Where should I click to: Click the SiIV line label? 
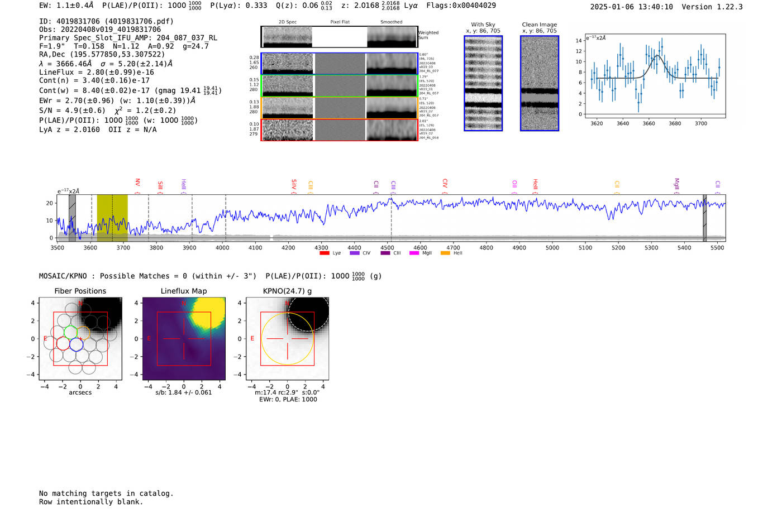pos(294,185)
